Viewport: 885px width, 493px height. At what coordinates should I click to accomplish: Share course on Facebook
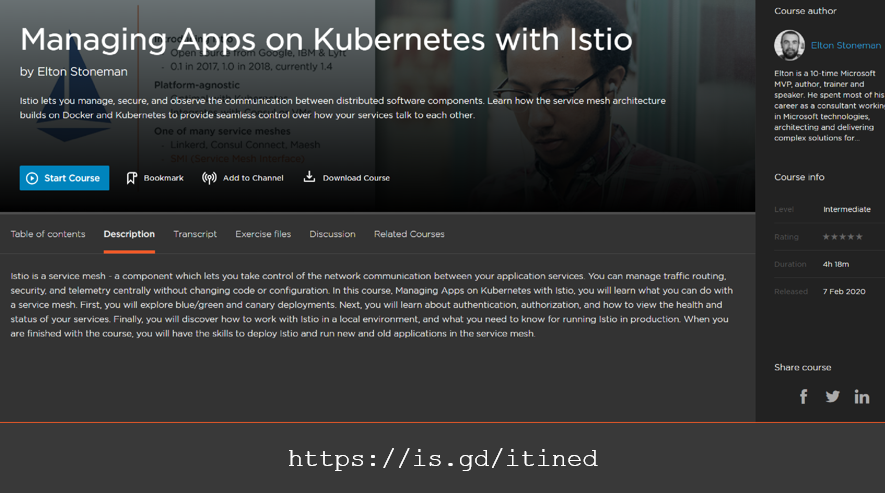click(x=803, y=396)
